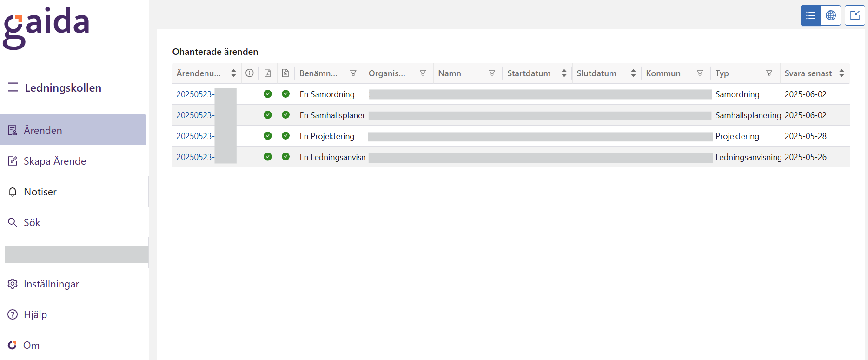Click second green checkmark in Projektering row
This screenshot has height=360, width=868.
pos(285,136)
